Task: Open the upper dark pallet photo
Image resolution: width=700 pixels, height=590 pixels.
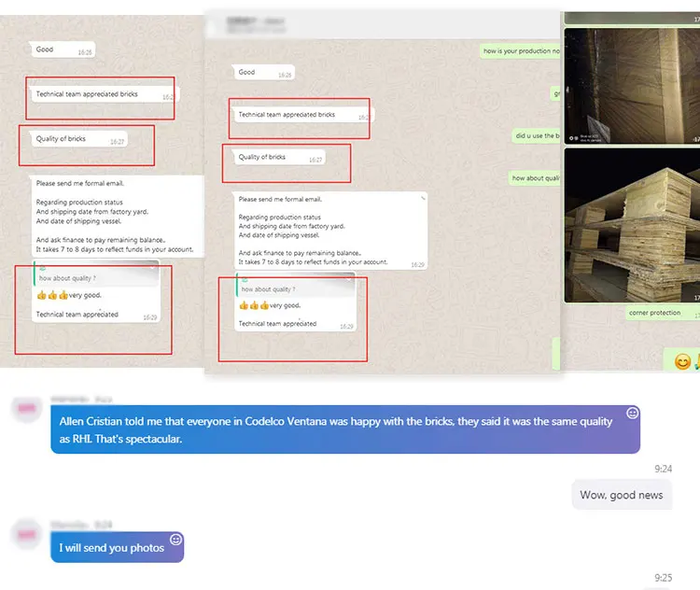Action: [631, 86]
